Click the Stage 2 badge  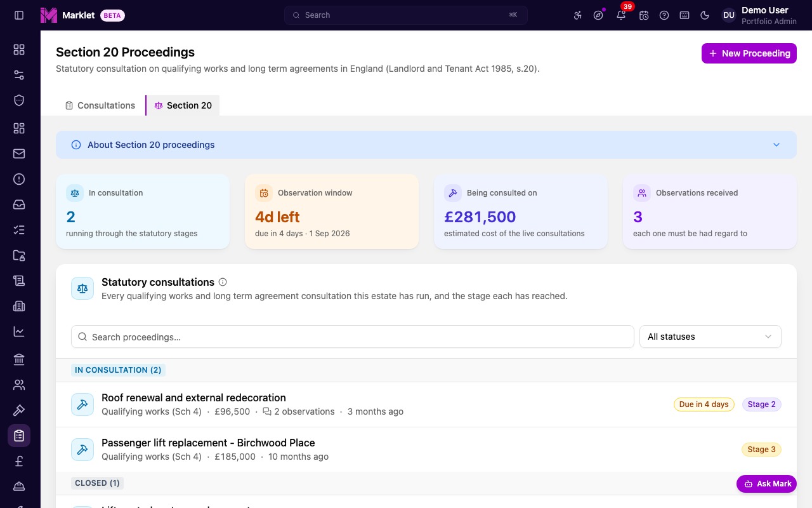coord(762,404)
